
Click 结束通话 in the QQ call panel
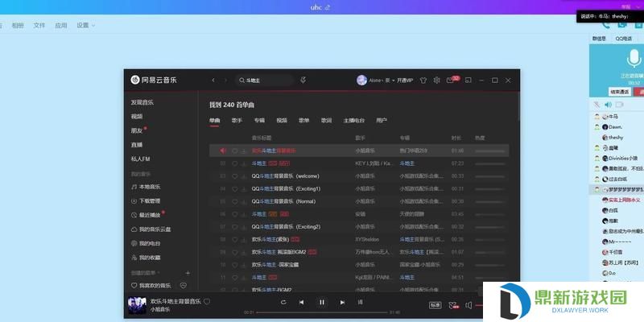tap(620, 92)
